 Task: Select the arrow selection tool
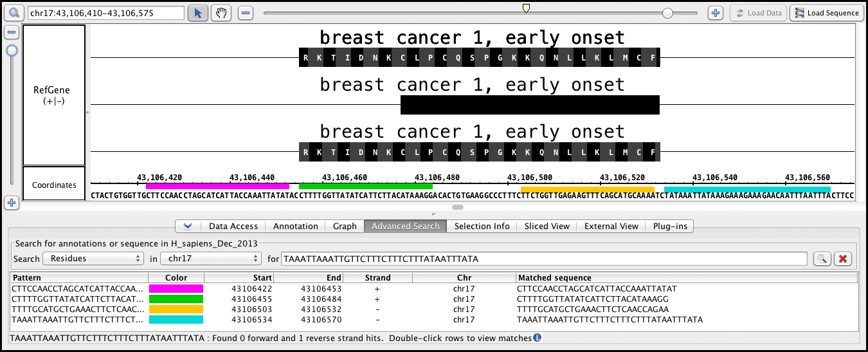[x=198, y=13]
